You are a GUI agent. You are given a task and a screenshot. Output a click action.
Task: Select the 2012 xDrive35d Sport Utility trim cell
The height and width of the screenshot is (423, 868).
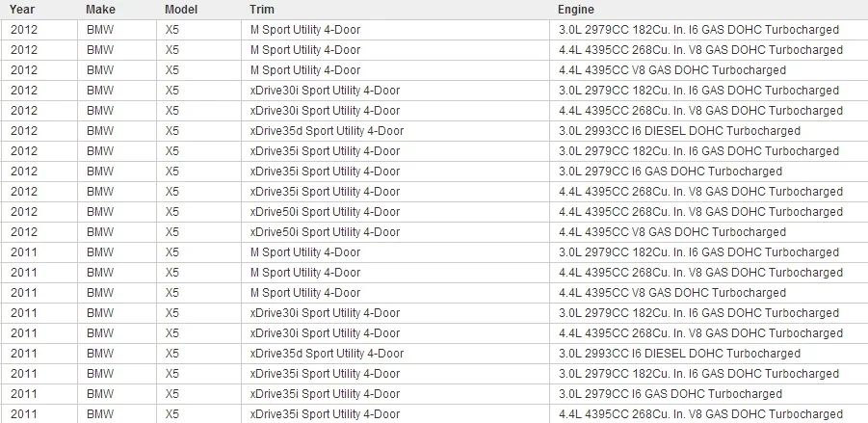pos(395,131)
